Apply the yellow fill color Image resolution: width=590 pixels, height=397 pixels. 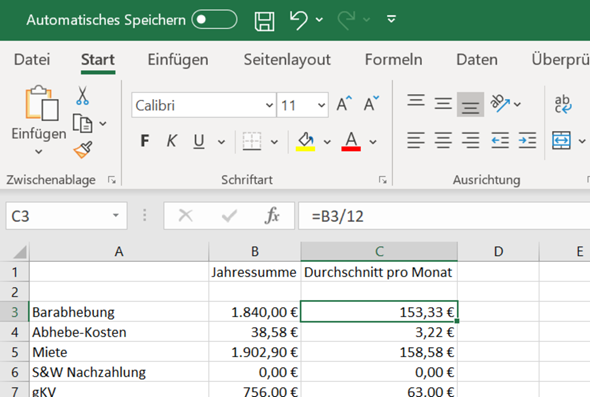click(305, 141)
